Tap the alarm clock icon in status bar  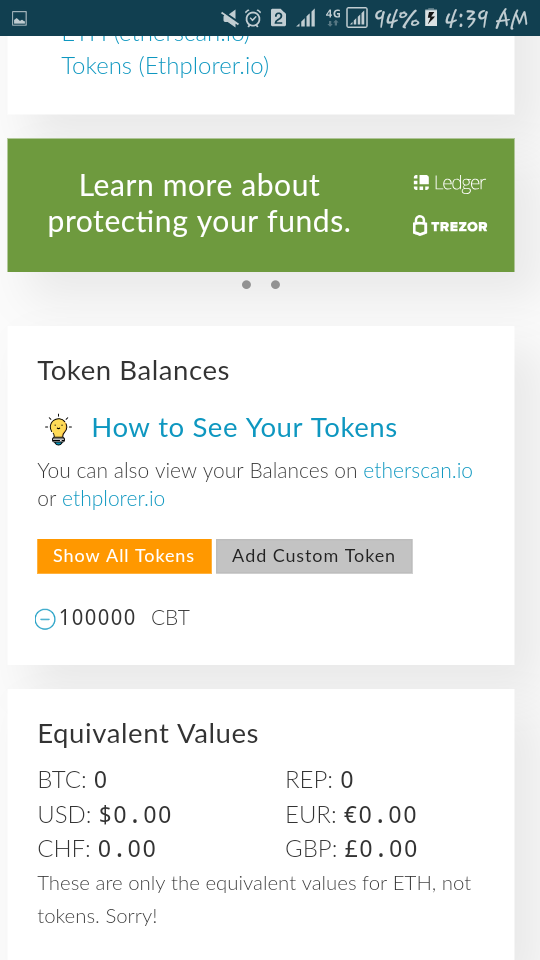pos(252,18)
